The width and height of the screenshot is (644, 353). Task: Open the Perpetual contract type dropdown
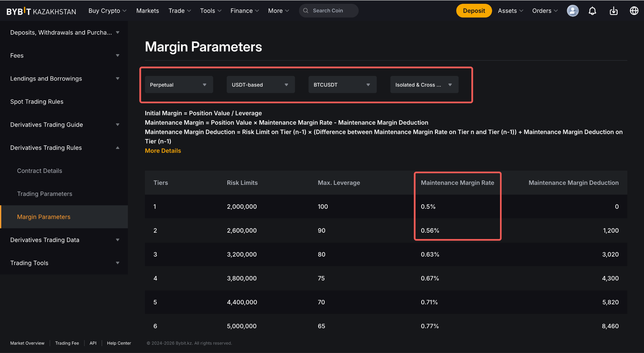coord(179,85)
